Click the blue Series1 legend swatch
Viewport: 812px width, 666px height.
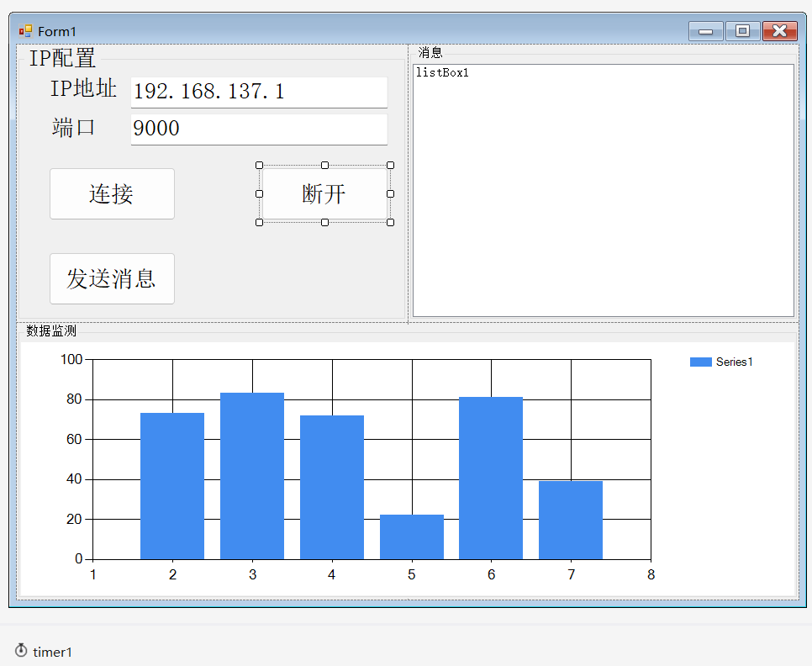[x=700, y=362]
